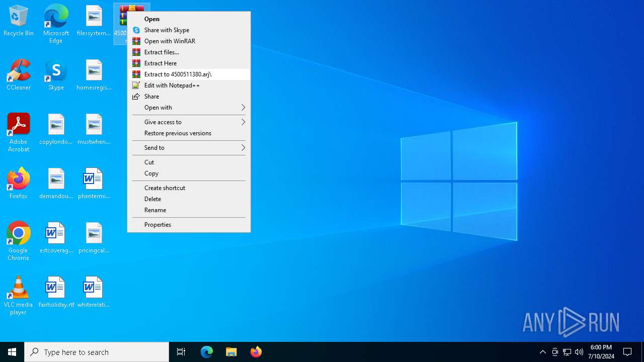Viewport: 644px width, 362px height.
Task: Select the Skype desktop shortcut
Action: click(56, 75)
